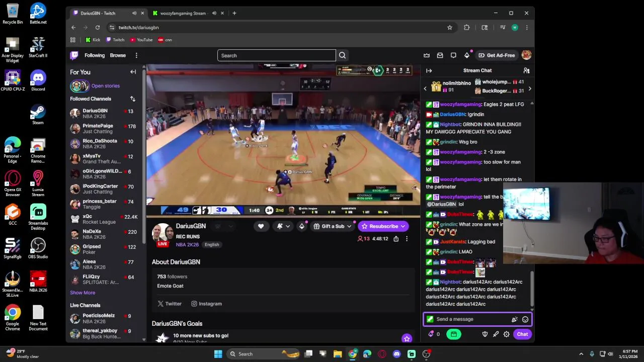
Task: Open the Twitch inbox notifications
Action: pos(440,55)
